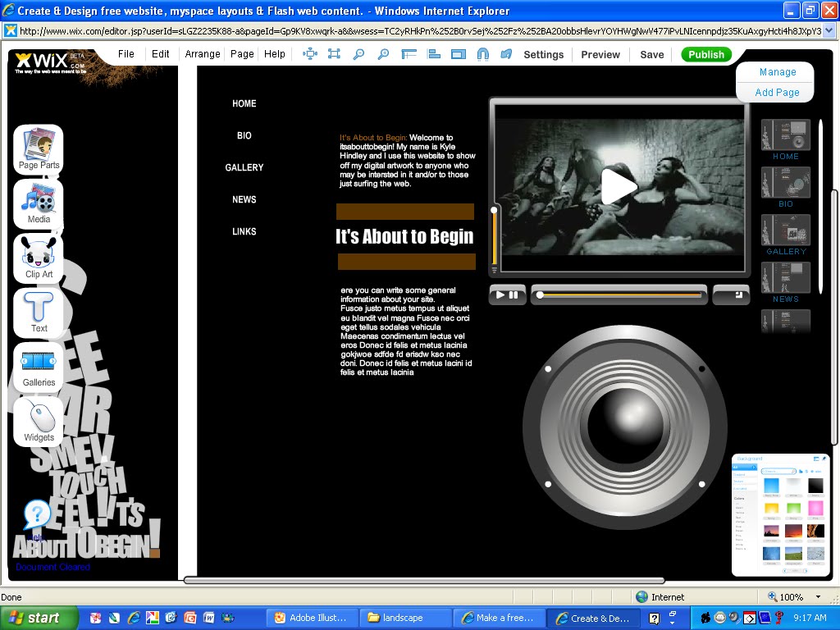
Task: Toggle the rulers toolbar icon
Action: click(x=409, y=54)
